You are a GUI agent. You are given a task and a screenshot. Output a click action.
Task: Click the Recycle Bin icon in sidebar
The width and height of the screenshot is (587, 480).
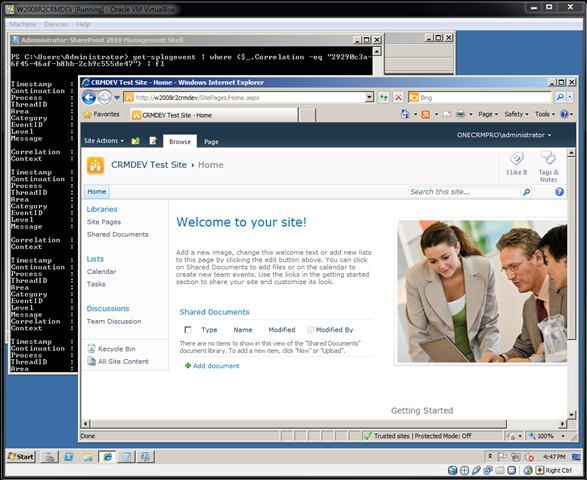point(91,349)
